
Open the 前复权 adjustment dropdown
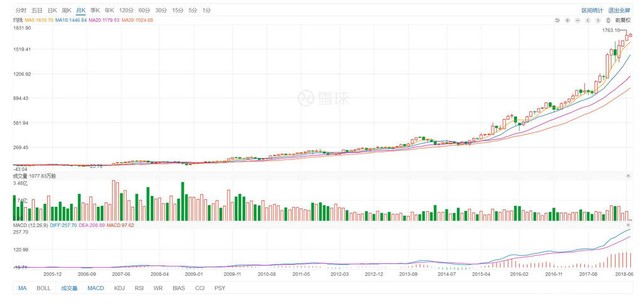click(x=623, y=20)
